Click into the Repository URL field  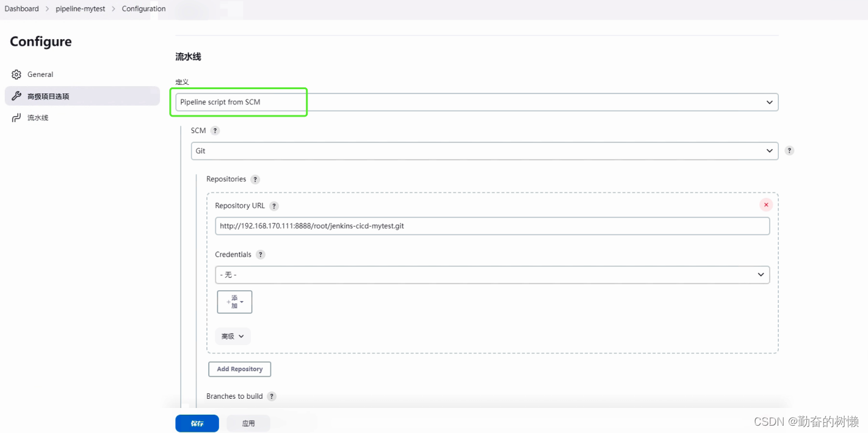492,226
